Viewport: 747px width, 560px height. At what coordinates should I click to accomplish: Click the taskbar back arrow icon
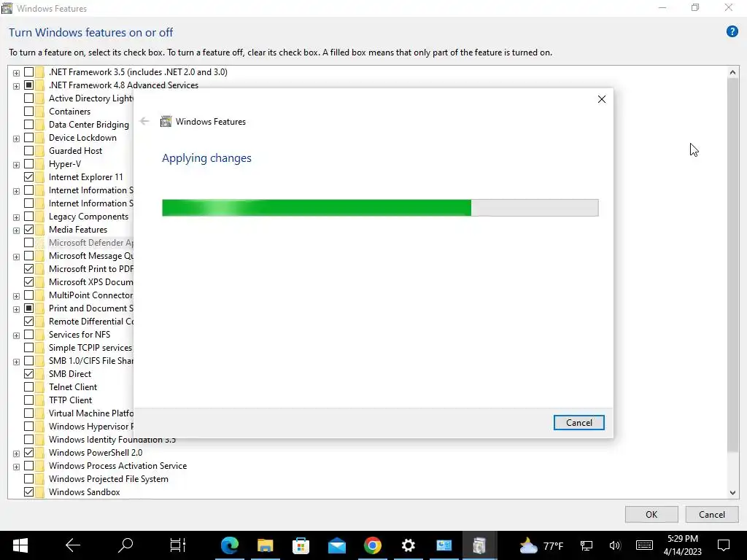[x=73, y=545]
